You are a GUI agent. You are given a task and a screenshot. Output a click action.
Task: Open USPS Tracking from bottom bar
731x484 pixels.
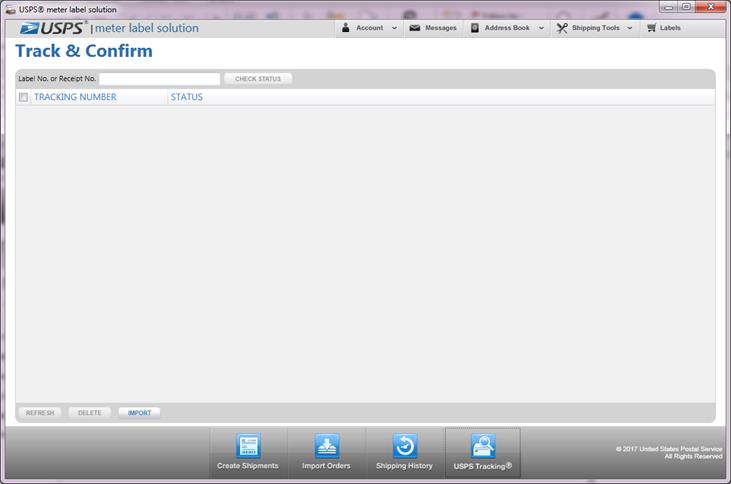(483, 453)
